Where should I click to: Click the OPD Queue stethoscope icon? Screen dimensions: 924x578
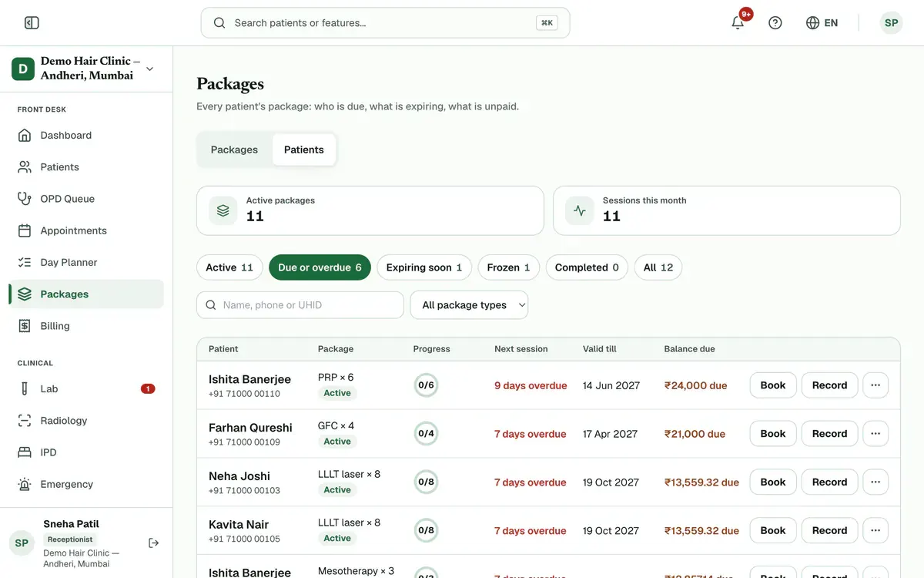[25, 199]
